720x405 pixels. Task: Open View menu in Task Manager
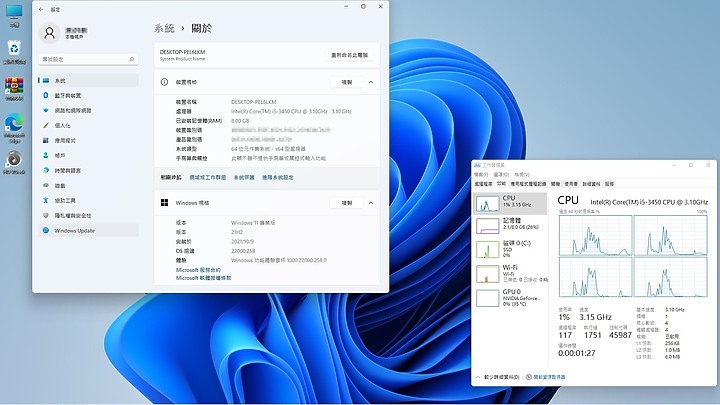click(x=522, y=174)
